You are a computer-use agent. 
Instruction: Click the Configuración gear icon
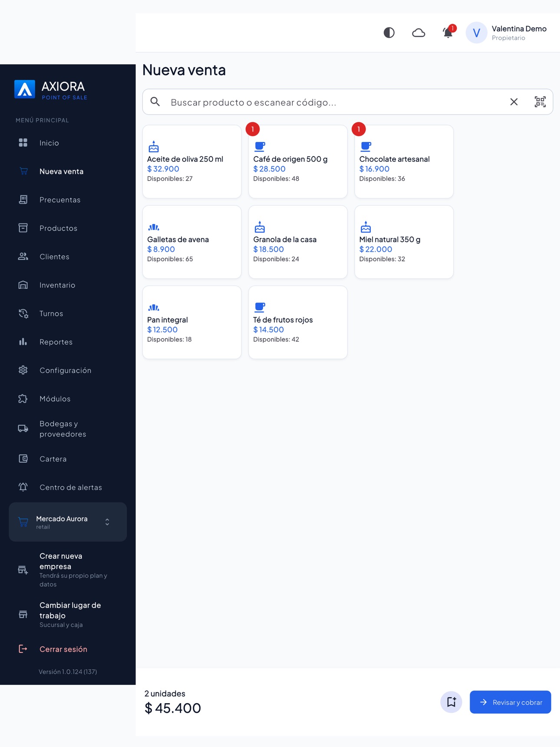click(x=23, y=370)
